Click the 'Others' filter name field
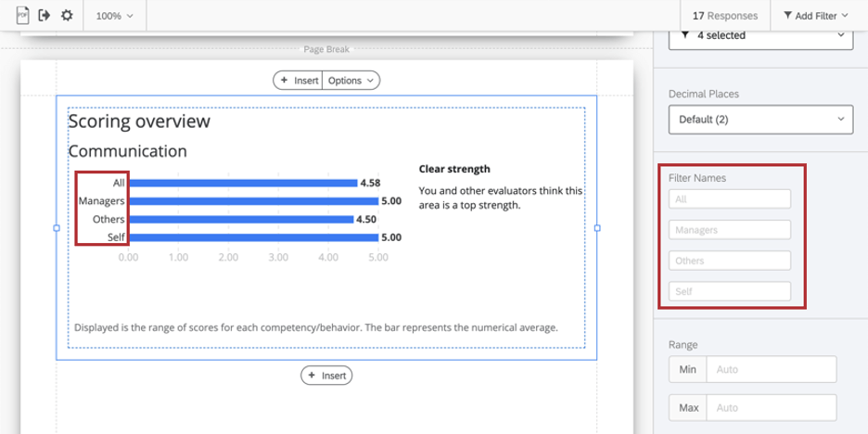 point(730,261)
